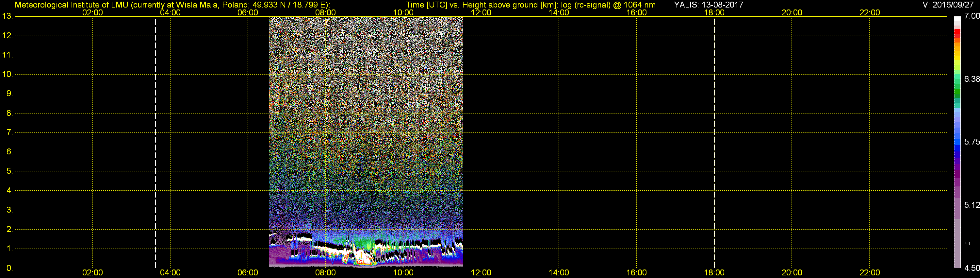Click the 4.50 color scale value
Image resolution: width=980 pixels, height=278 pixels.
(972, 268)
